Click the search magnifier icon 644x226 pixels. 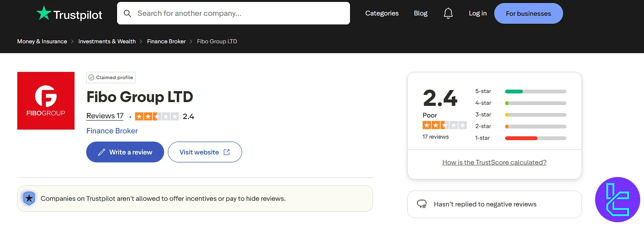(x=128, y=14)
